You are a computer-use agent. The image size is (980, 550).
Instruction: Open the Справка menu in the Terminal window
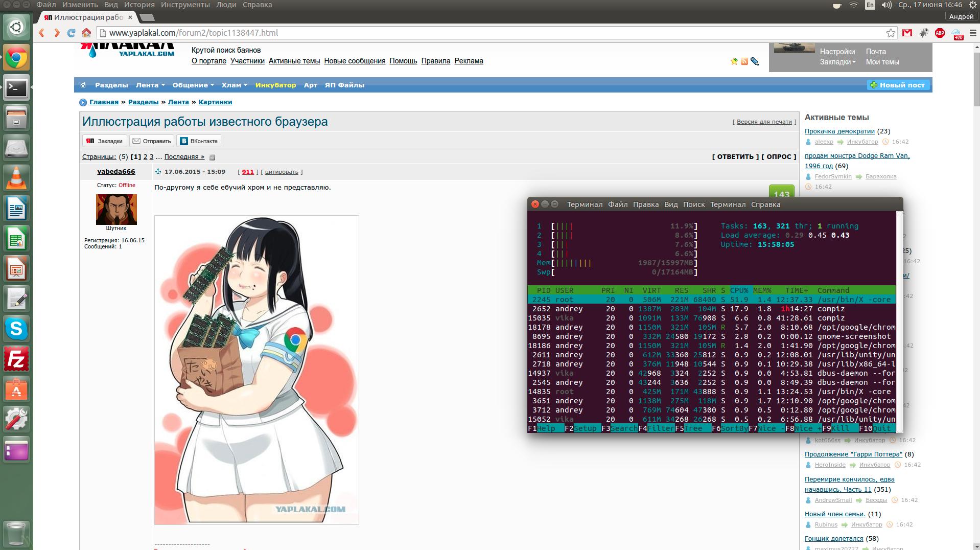tap(765, 204)
